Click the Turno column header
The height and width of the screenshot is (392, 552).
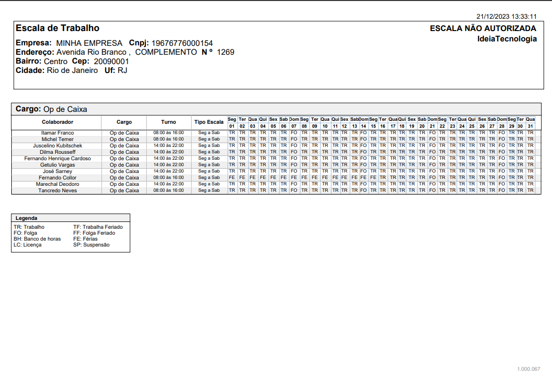(x=169, y=122)
